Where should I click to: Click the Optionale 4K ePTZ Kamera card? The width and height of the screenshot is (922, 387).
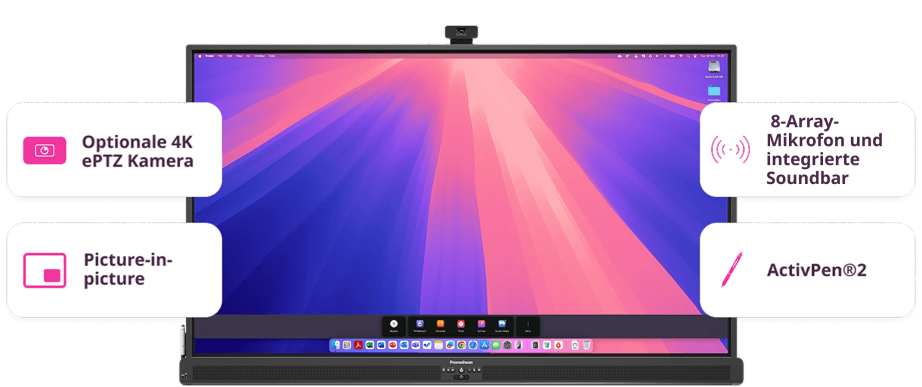[x=114, y=149]
